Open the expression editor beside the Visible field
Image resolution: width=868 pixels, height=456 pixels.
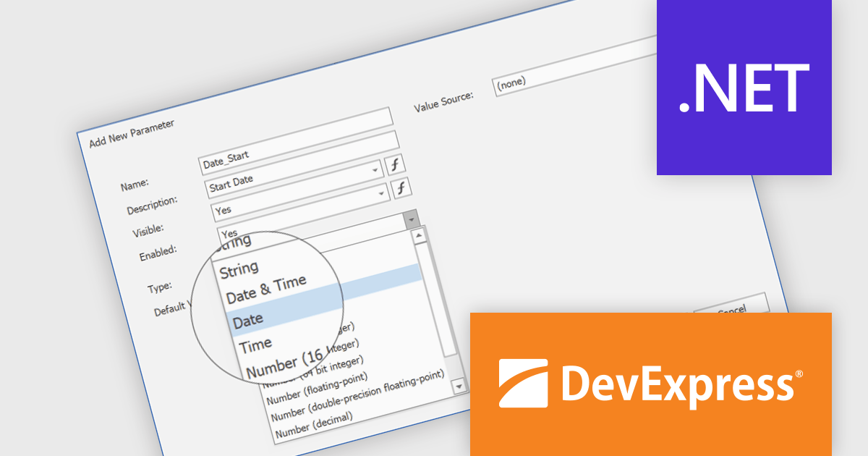click(x=394, y=164)
